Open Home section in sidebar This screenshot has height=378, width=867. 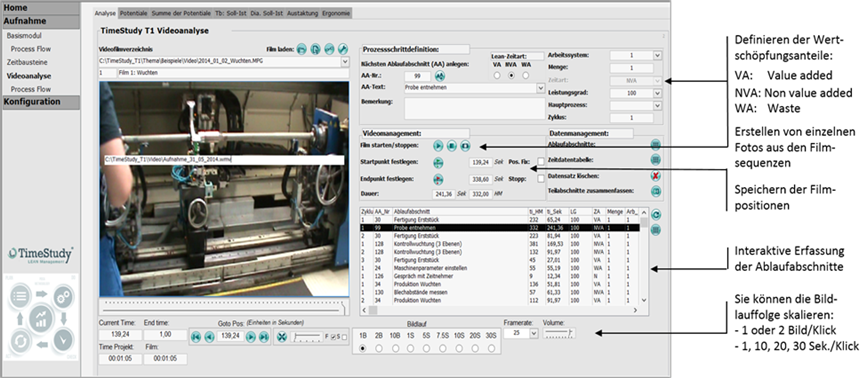[41, 8]
